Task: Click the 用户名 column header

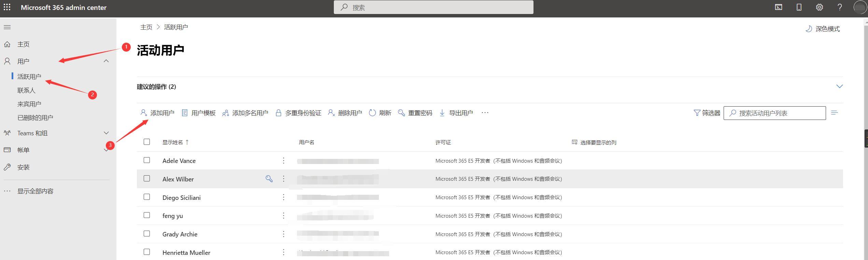Action: pyautogui.click(x=307, y=142)
